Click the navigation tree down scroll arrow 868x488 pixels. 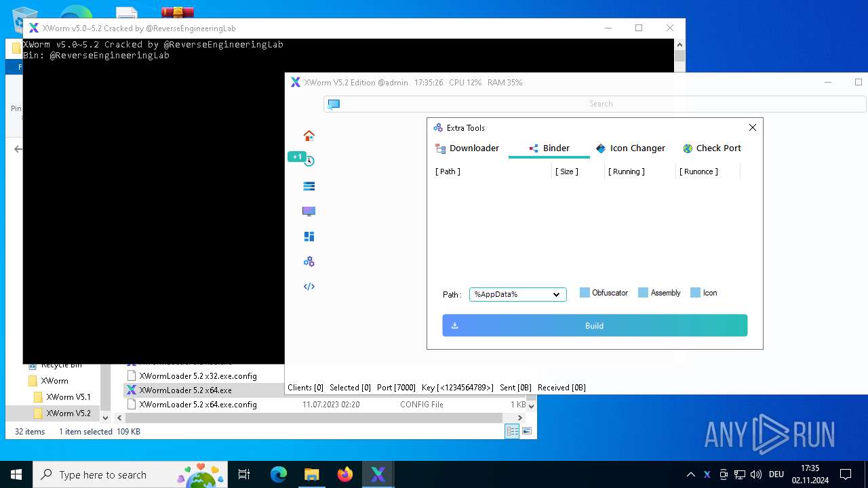[x=105, y=418]
